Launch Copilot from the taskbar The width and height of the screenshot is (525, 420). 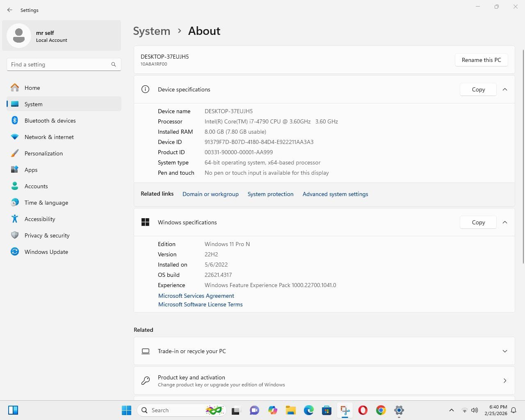273,410
